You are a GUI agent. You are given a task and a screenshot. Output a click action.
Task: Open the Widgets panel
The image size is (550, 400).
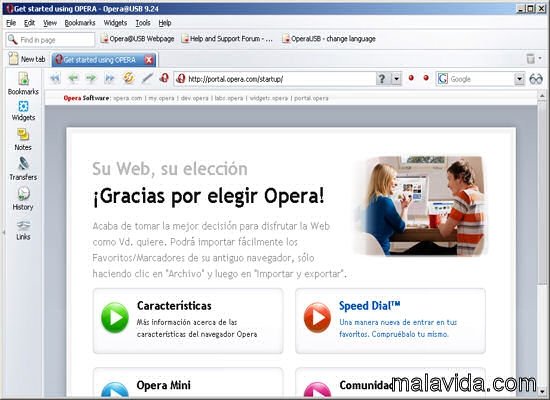pos(23,111)
